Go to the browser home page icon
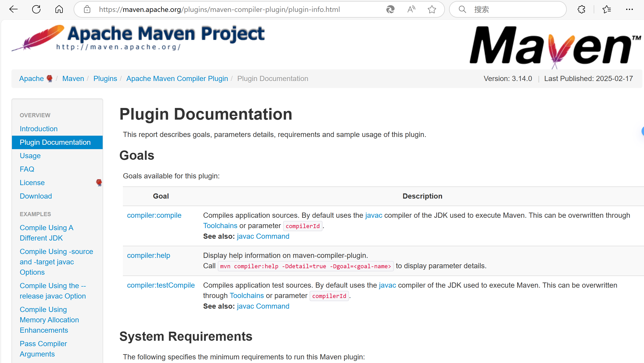The height and width of the screenshot is (363, 644). click(x=59, y=10)
